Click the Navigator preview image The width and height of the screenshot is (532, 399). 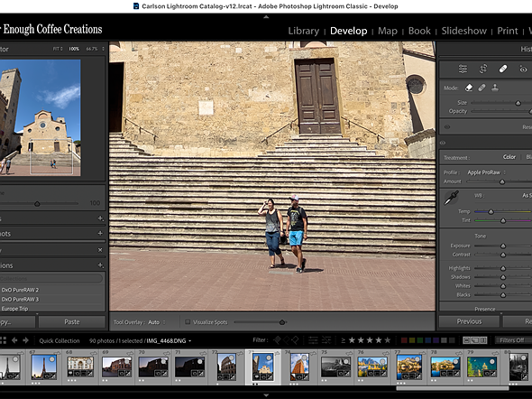coord(40,117)
